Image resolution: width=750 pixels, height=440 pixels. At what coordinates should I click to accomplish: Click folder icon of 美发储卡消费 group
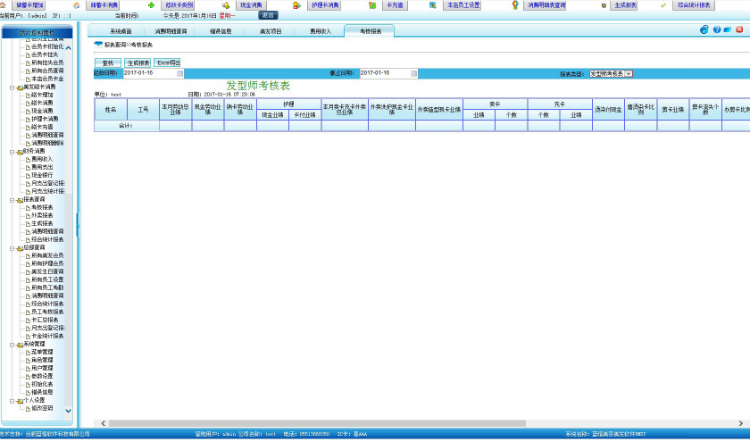(20, 88)
